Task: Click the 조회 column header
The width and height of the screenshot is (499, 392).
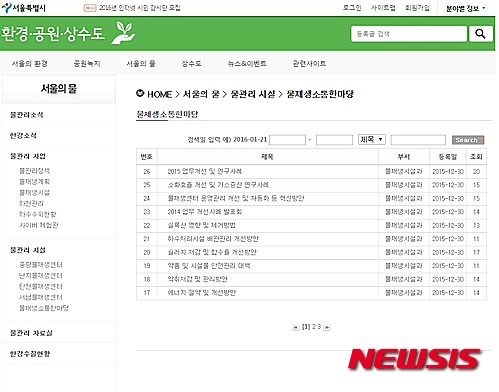Action: tap(476, 157)
